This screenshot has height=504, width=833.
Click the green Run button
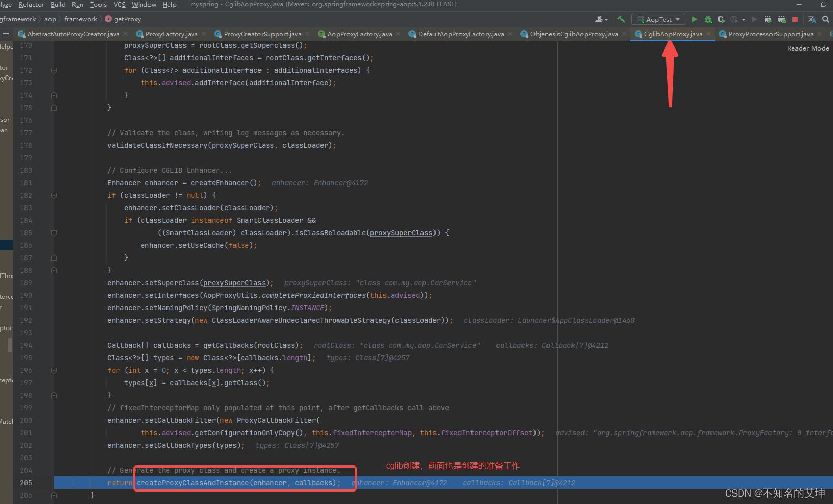(x=694, y=19)
